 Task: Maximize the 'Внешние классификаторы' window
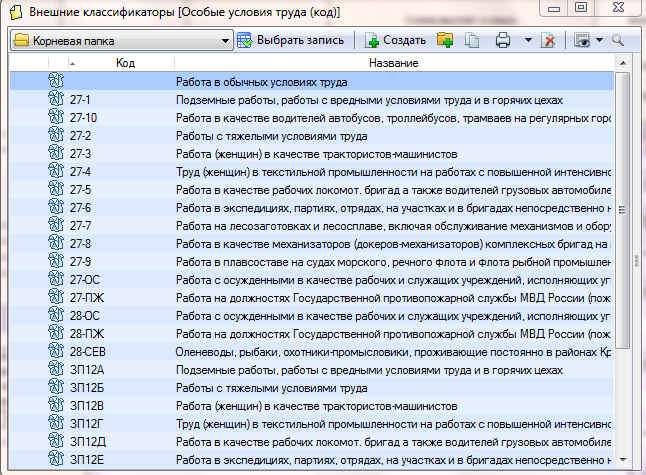coord(581,7)
